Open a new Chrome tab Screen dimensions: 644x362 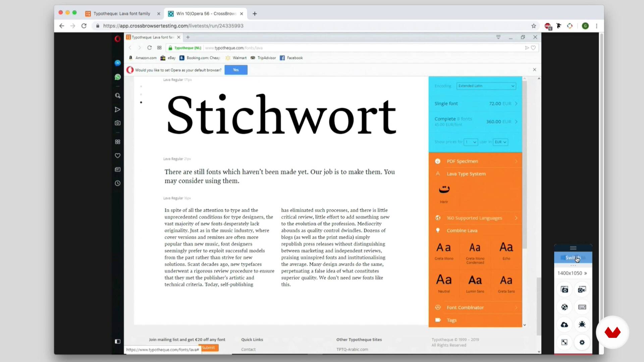pyautogui.click(x=255, y=14)
